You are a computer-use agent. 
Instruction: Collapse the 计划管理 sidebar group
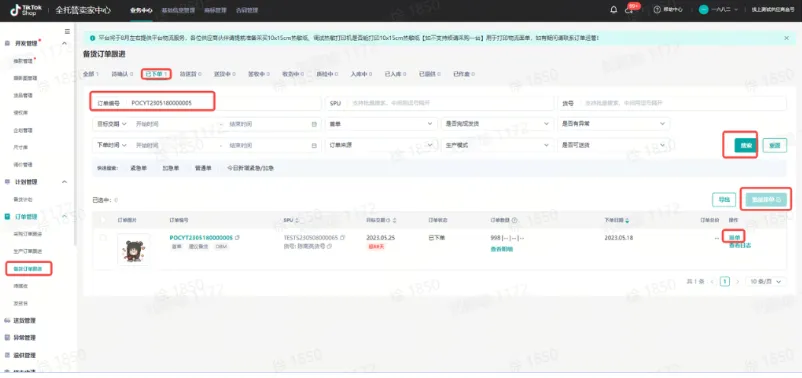tap(64, 182)
